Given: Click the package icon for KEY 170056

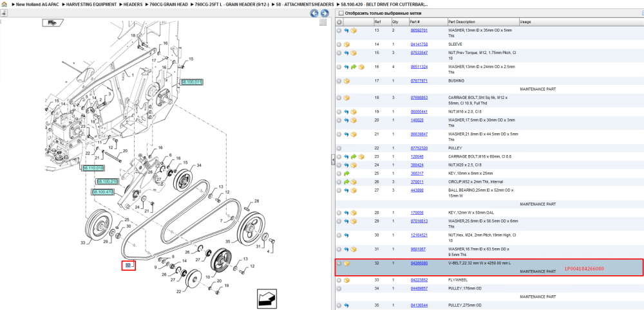Looking at the screenshot, I should click(x=354, y=213).
